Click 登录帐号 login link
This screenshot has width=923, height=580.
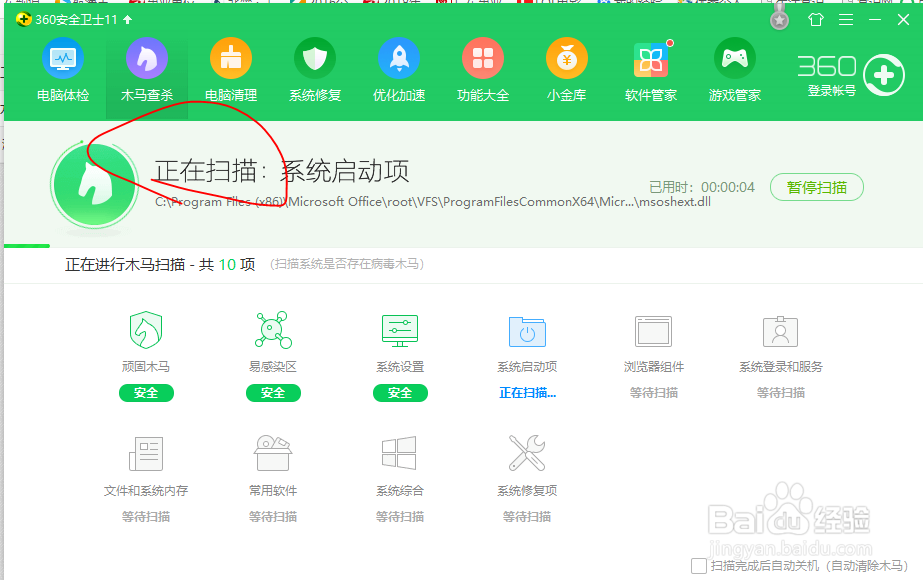[x=832, y=91]
